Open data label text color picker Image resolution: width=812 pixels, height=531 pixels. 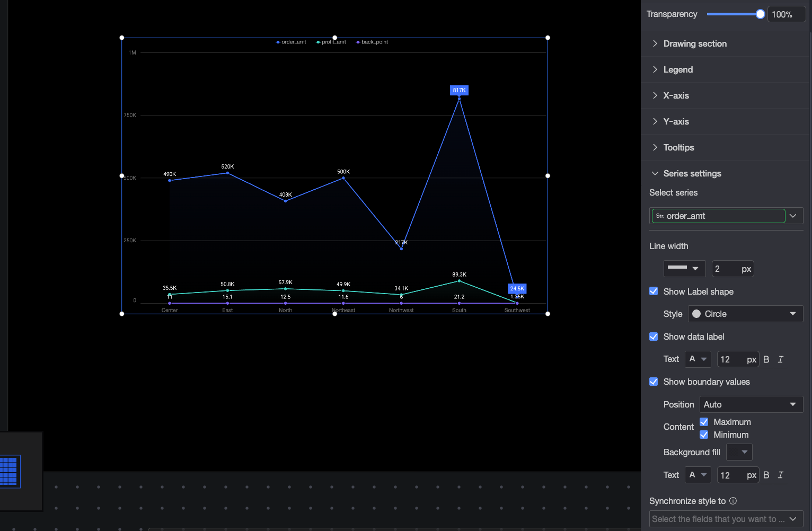tap(698, 359)
